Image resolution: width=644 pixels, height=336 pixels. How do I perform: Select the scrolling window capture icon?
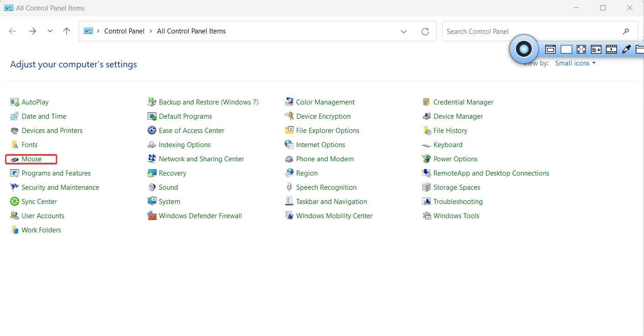tap(596, 49)
